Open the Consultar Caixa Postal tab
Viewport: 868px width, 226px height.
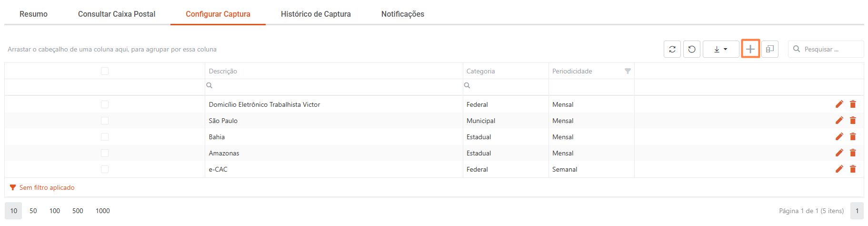[117, 14]
